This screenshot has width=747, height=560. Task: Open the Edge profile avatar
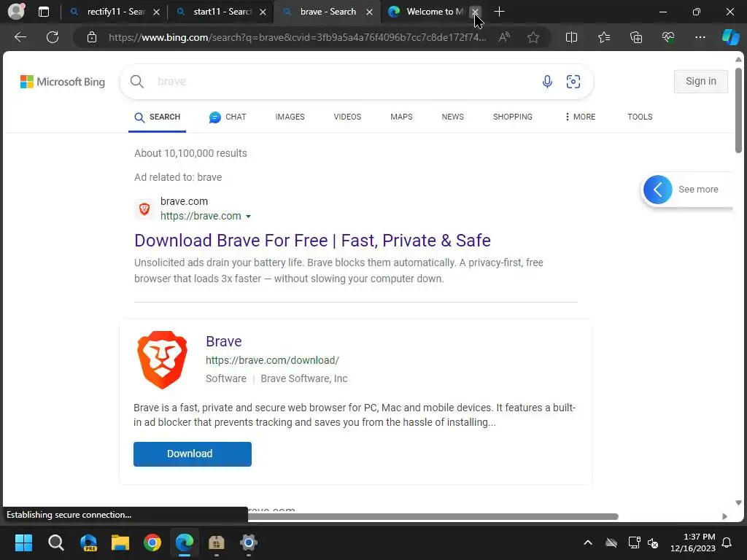click(x=16, y=12)
